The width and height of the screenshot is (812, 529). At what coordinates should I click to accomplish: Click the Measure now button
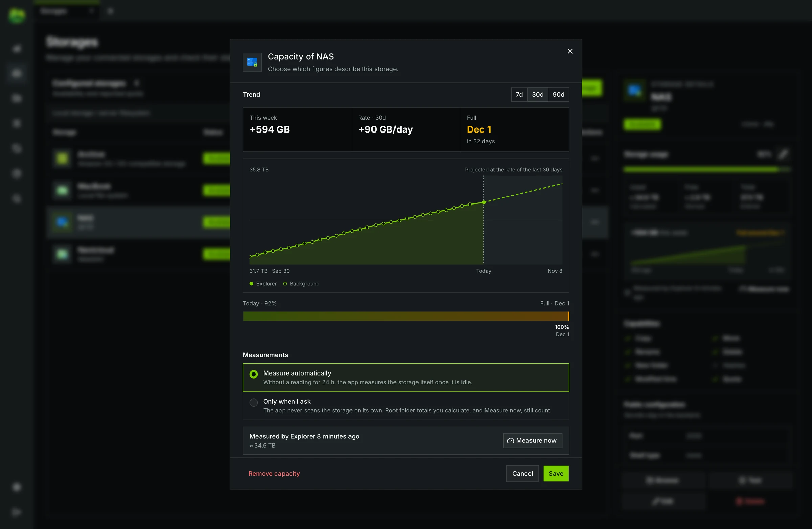[532, 440]
